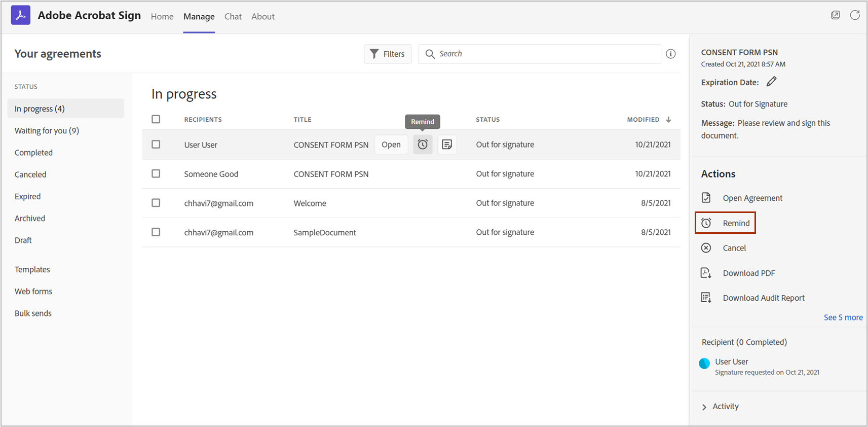Sort by Recipients column header
The width and height of the screenshot is (868, 427).
pos(203,120)
